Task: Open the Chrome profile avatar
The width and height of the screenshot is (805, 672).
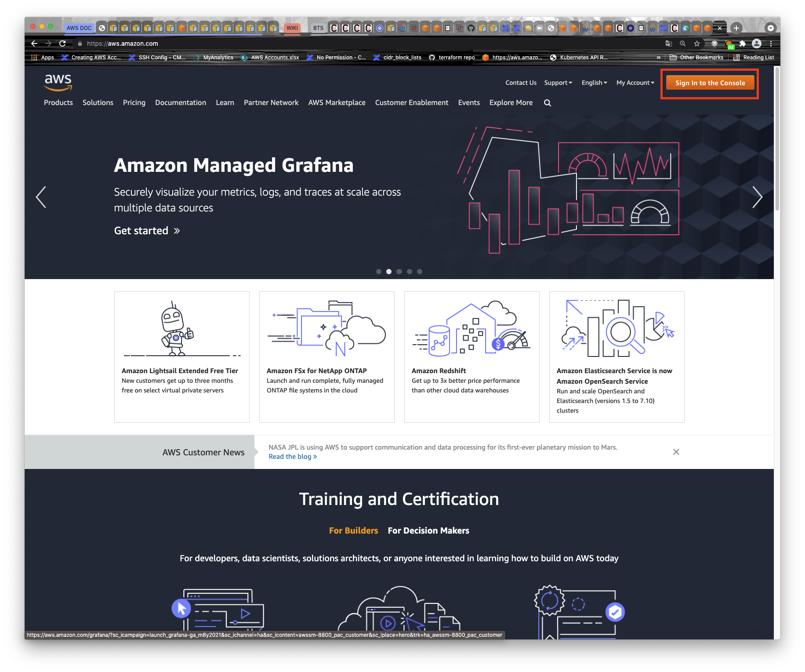Action: (757, 44)
